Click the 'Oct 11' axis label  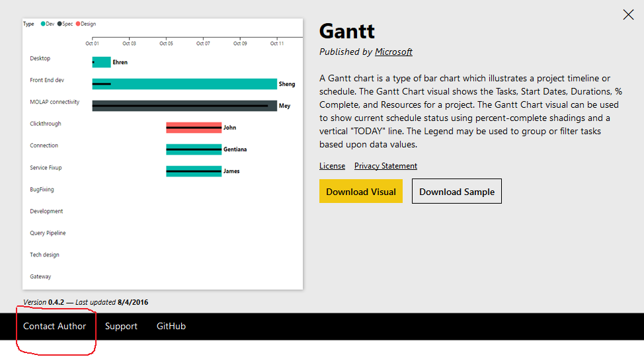[x=277, y=43]
